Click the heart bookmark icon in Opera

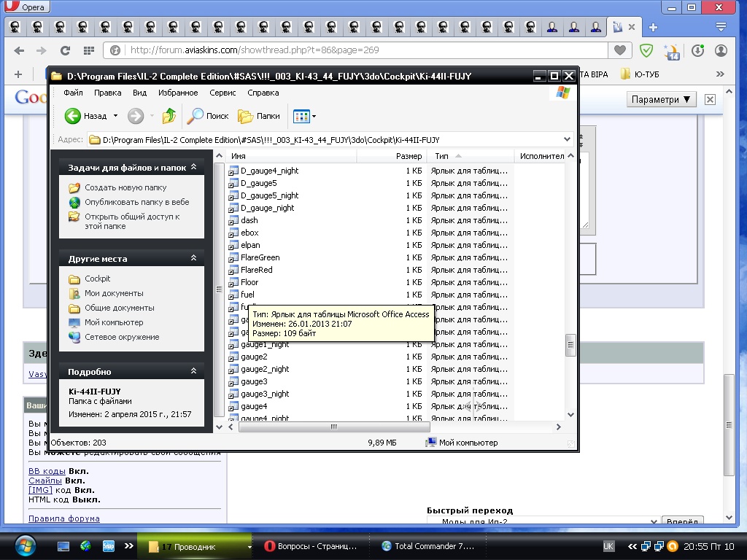(620, 50)
